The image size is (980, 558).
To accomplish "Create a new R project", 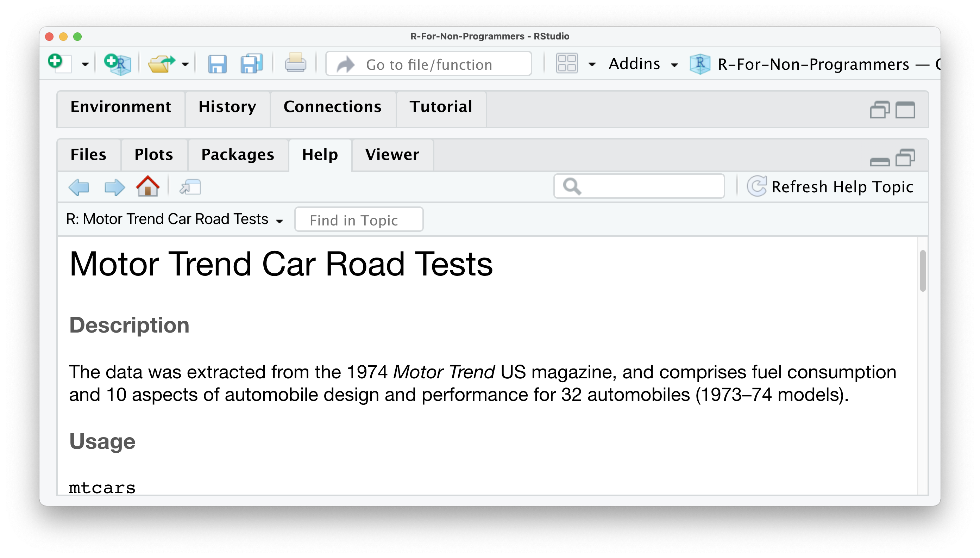I will tap(118, 64).
